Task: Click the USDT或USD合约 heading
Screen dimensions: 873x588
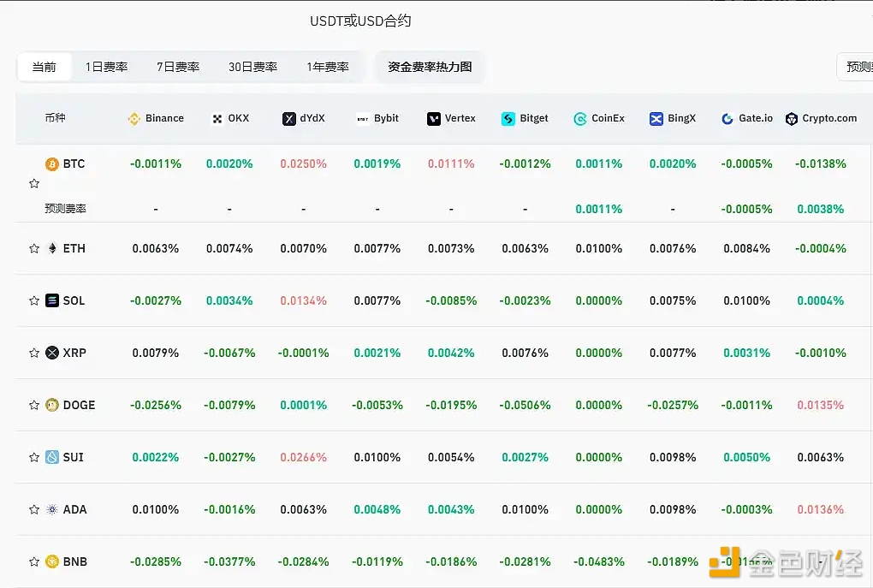Action: tap(360, 21)
